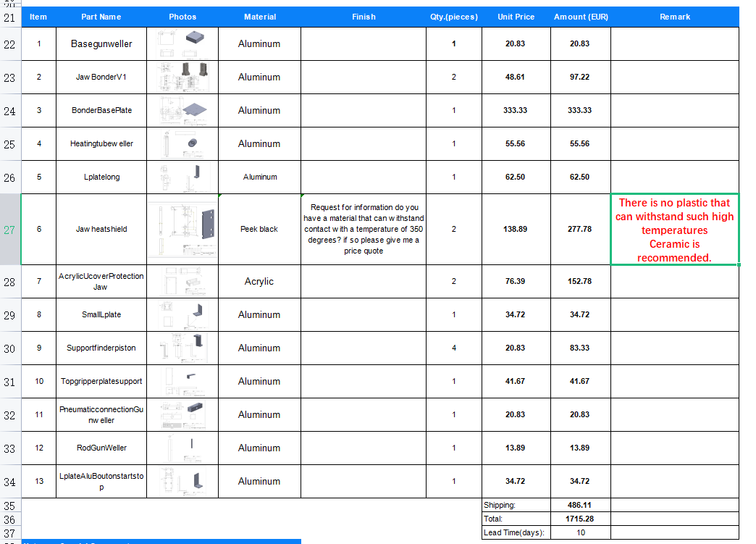The width and height of the screenshot is (756, 544).
Task: Select the LplateAluBoutonstartstop cell
Action: point(101,481)
